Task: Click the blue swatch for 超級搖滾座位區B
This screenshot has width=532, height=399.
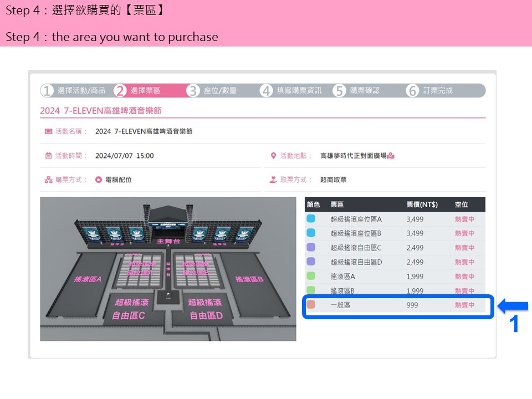Action: (x=311, y=233)
